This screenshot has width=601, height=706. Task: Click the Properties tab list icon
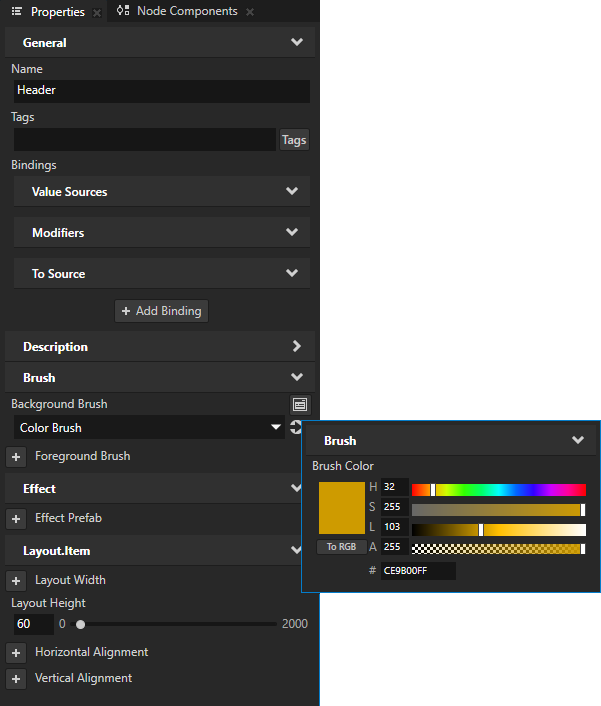point(17,11)
